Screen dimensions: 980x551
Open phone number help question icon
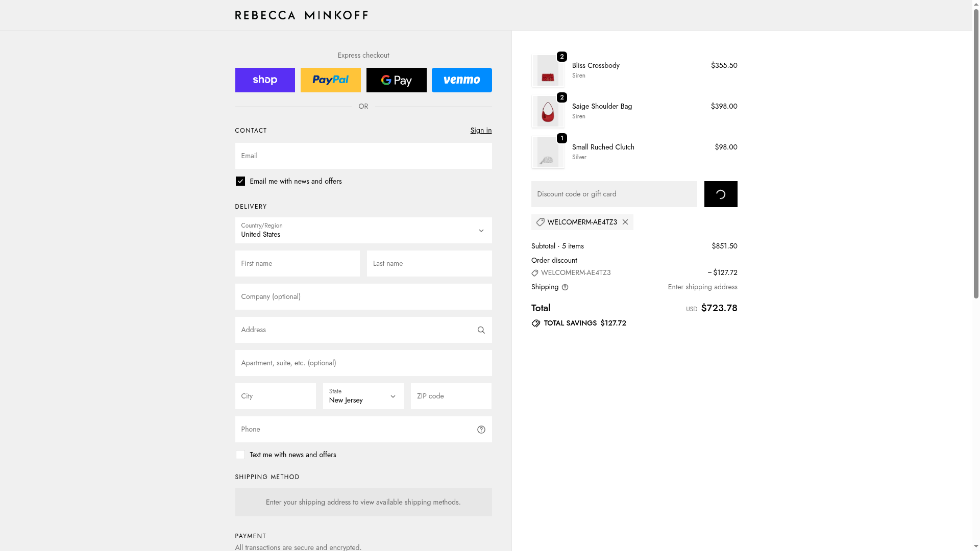(481, 430)
